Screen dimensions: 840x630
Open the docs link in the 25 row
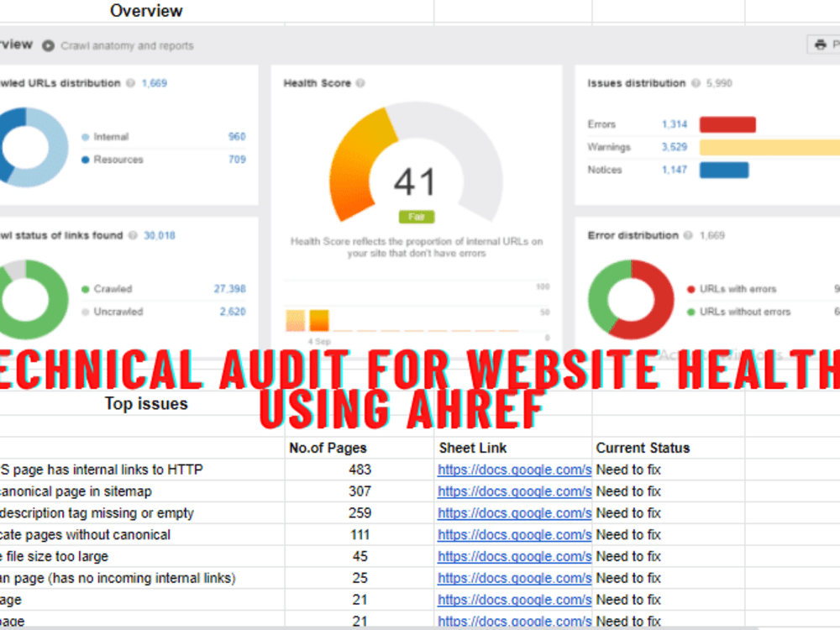[x=514, y=578]
